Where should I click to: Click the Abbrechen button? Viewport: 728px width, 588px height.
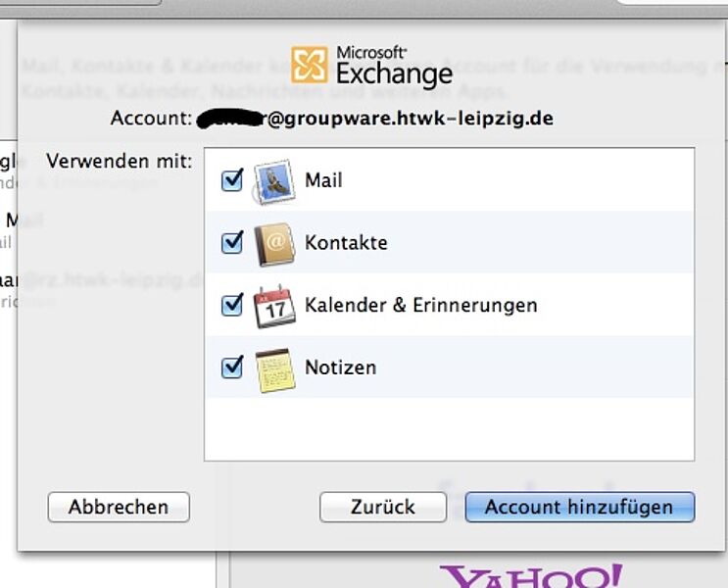tap(119, 507)
